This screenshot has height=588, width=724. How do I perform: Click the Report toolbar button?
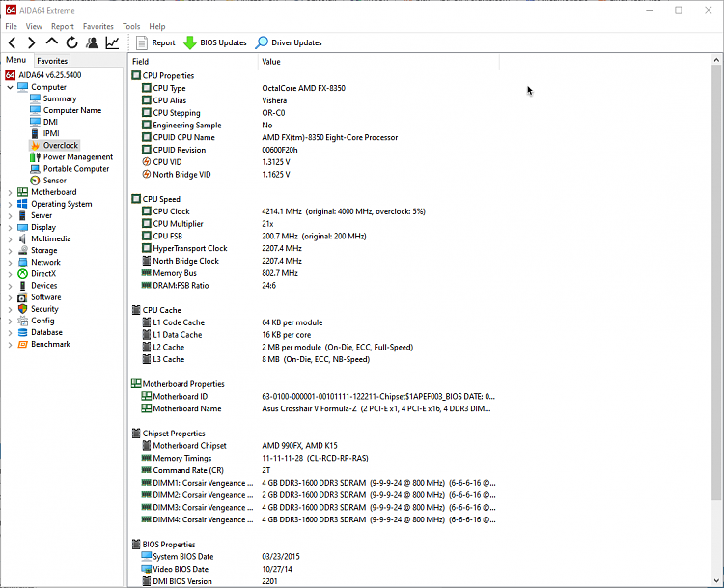[x=155, y=42]
